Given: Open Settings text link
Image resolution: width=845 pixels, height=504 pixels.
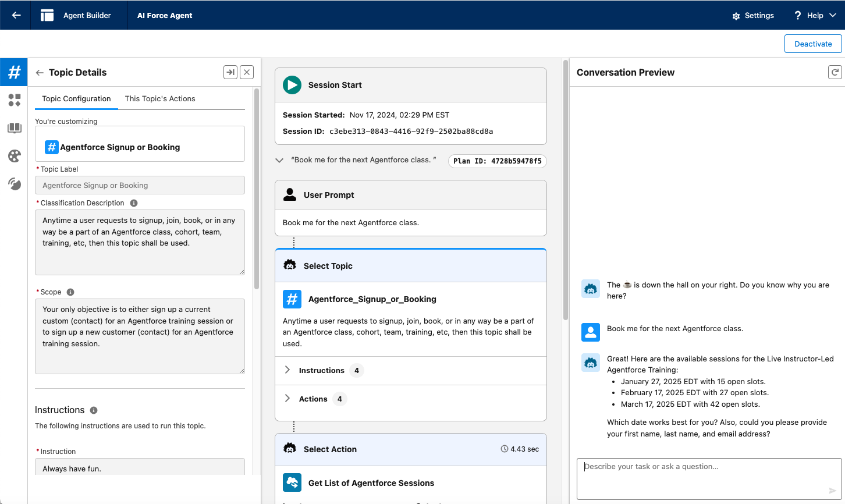Looking at the screenshot, I should [759, 16].
